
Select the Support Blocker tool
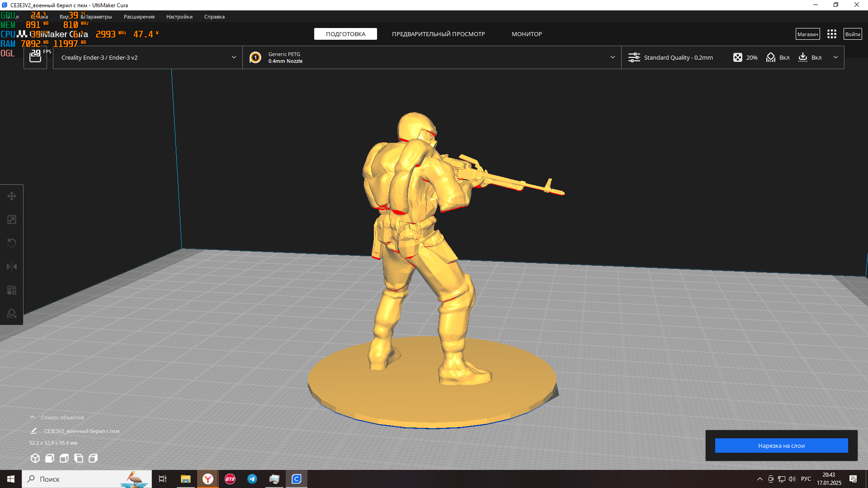coord(12,314)
